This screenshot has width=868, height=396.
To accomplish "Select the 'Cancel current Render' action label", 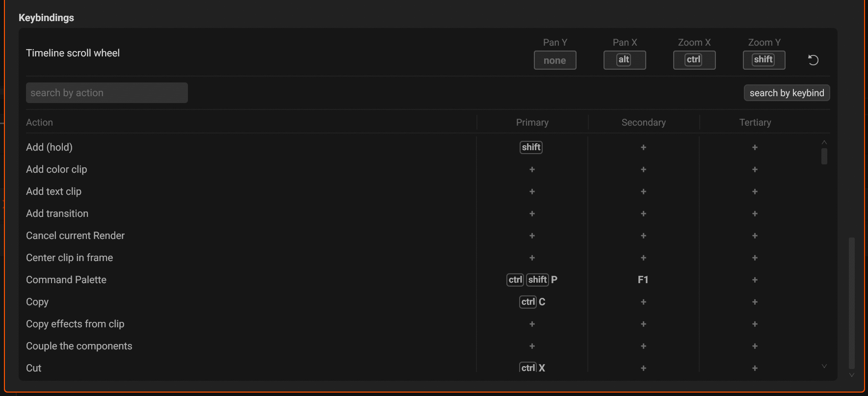I will pyautogui.click(x=75, y=236).
